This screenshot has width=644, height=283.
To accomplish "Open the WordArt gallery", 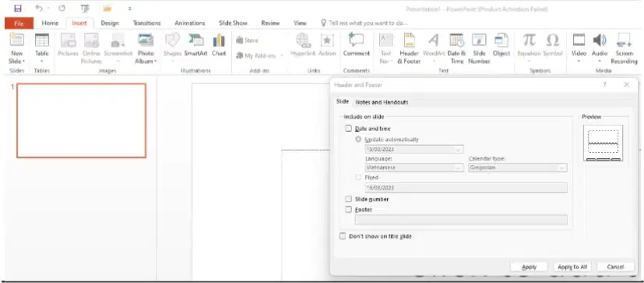I will click(434, 48).
